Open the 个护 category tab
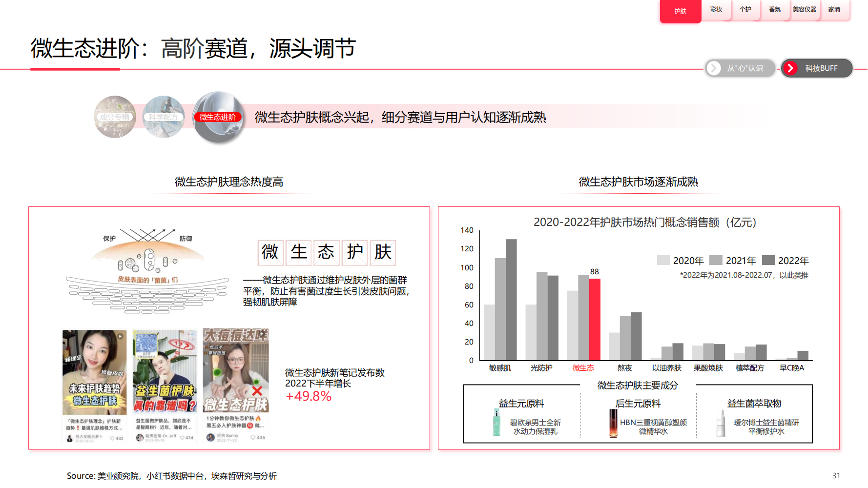 745,9
